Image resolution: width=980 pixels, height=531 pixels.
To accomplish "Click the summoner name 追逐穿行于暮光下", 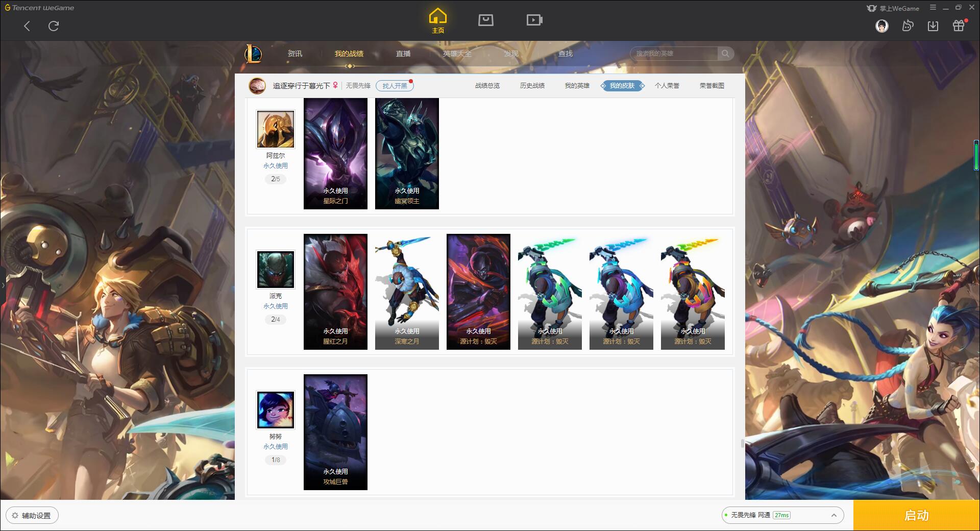I will (302, 86).
